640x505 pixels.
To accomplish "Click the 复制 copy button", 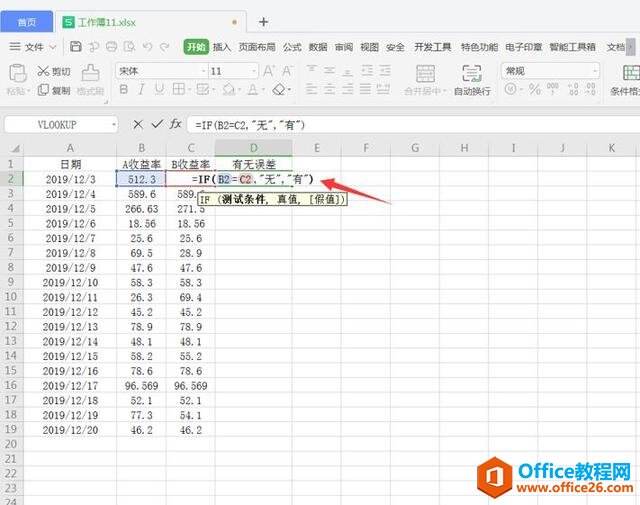I will click(53, 90).
